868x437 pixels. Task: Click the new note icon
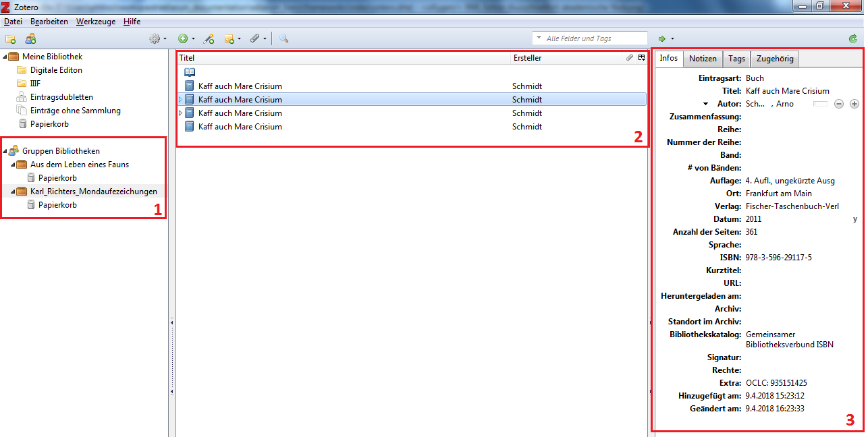(229, 39)
